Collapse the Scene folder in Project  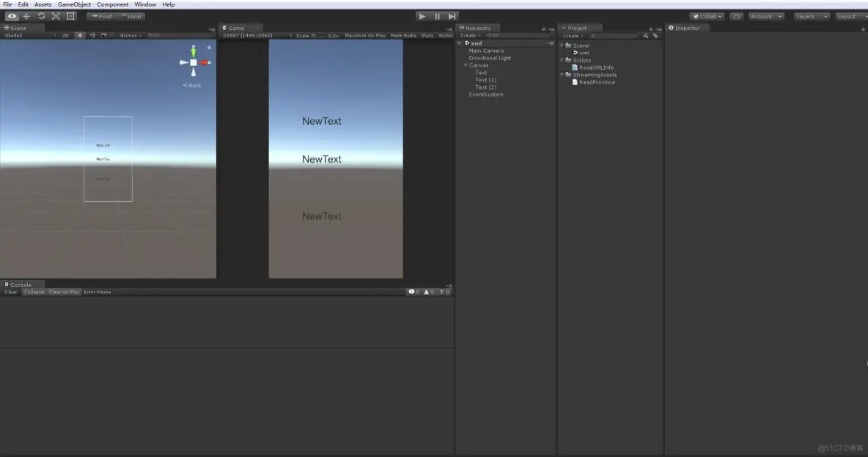click(562, 45)
